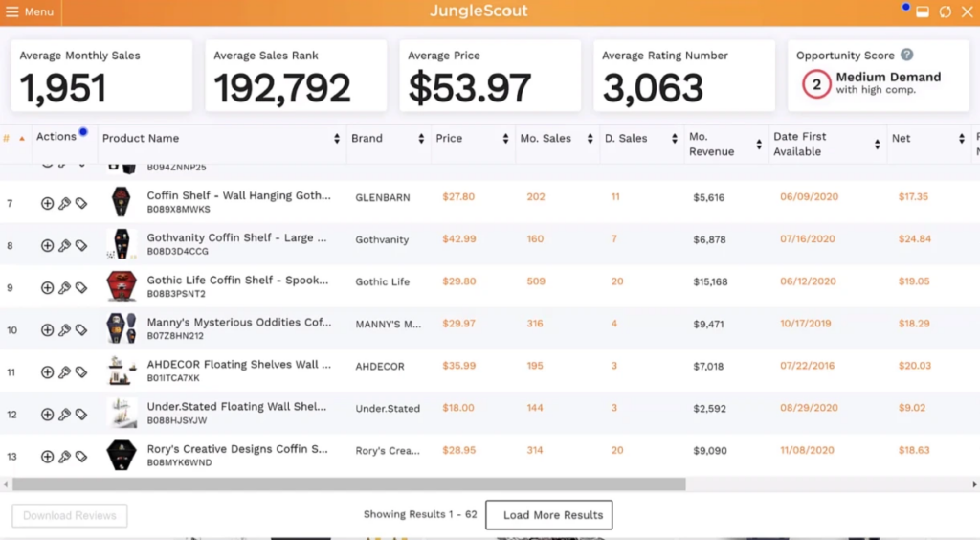This screenshot has width=980, height=540.
Task: Click the Gothic Life red coffin thumbnail
Action: click(122, 286)
